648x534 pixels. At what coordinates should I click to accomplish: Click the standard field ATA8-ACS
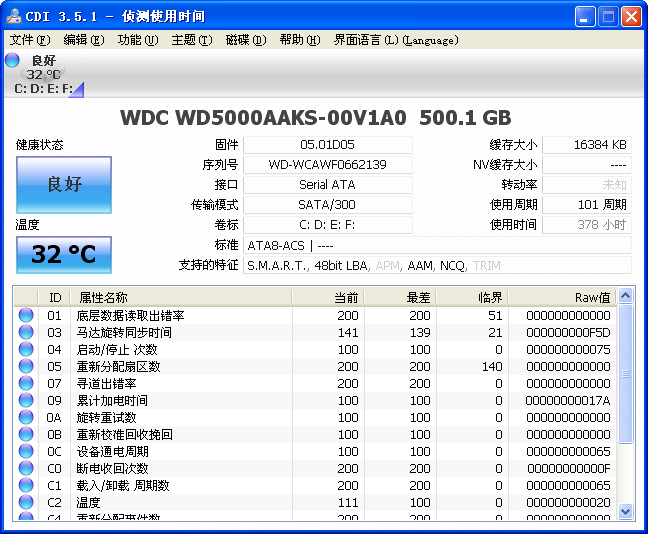point(437,245)
